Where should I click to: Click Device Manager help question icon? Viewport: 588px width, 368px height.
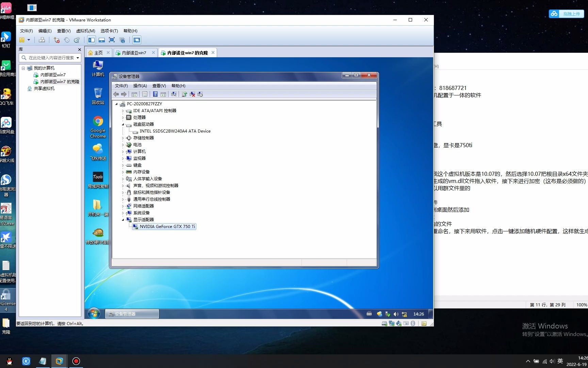coord(155,94)
